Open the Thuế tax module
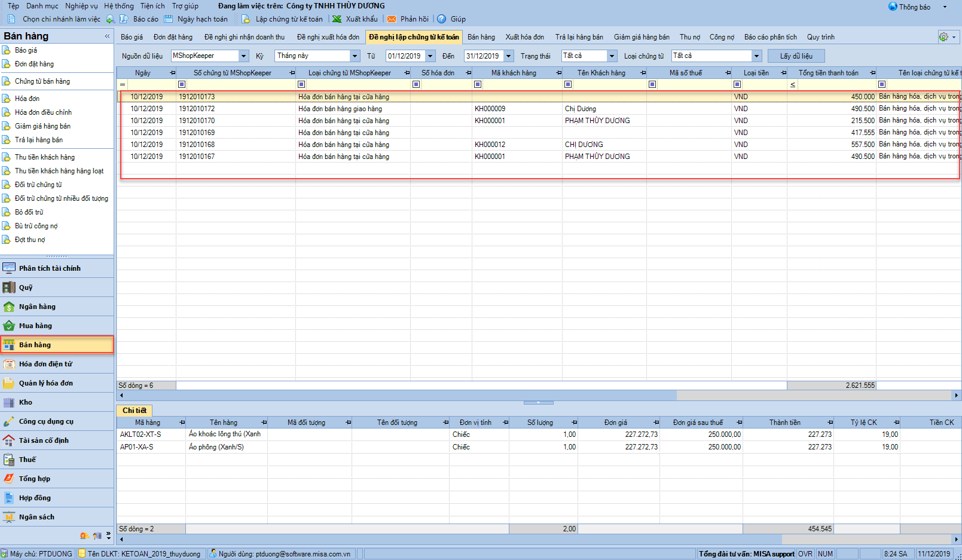Viewport: 962px width, 560px height. tap(27, 460)
